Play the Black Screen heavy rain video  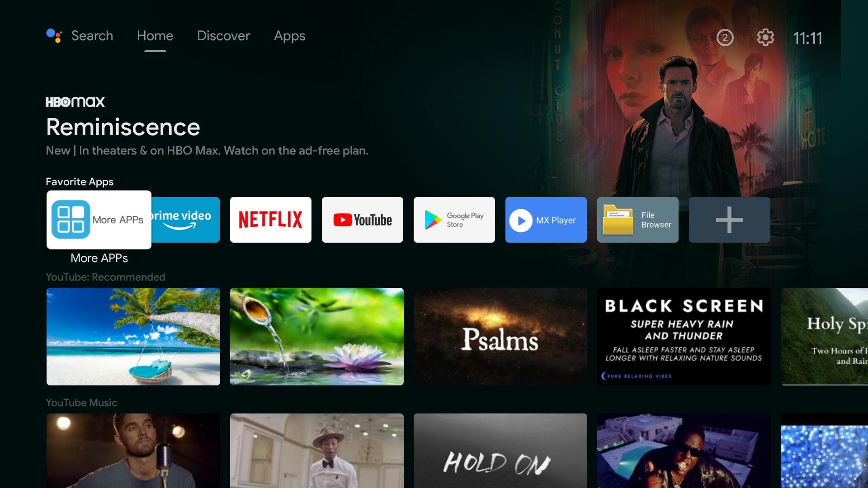pyautogui.click(x=684, y=337)
